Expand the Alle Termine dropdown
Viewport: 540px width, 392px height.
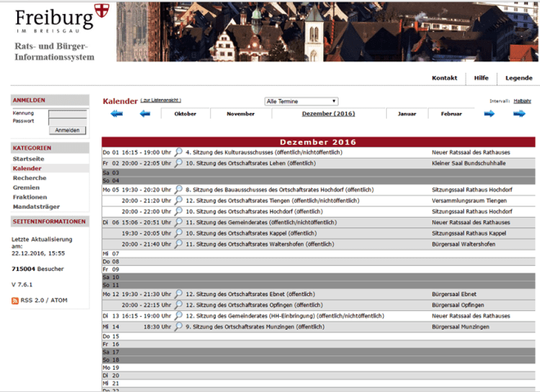[x=301, y=101]
